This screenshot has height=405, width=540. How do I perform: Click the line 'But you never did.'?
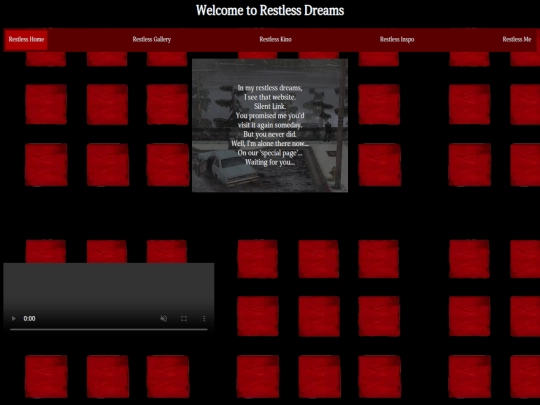(x=270, y=134)
